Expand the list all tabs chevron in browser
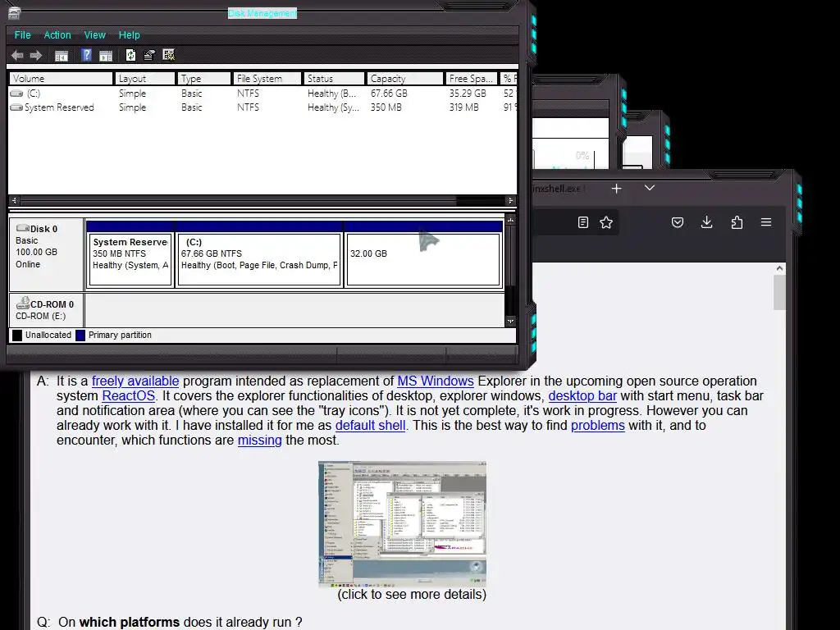This screenshot has height=630, width=840. (650, 188)
